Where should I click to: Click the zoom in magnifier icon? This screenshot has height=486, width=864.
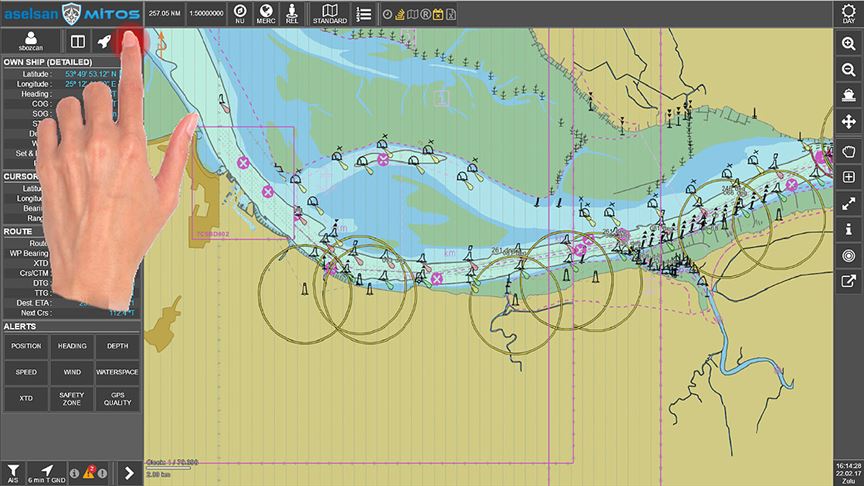pos(848,43)
